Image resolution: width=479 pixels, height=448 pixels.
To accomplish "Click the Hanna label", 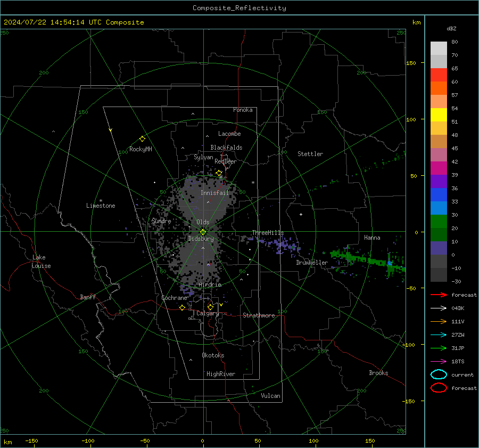I will 372,238.
